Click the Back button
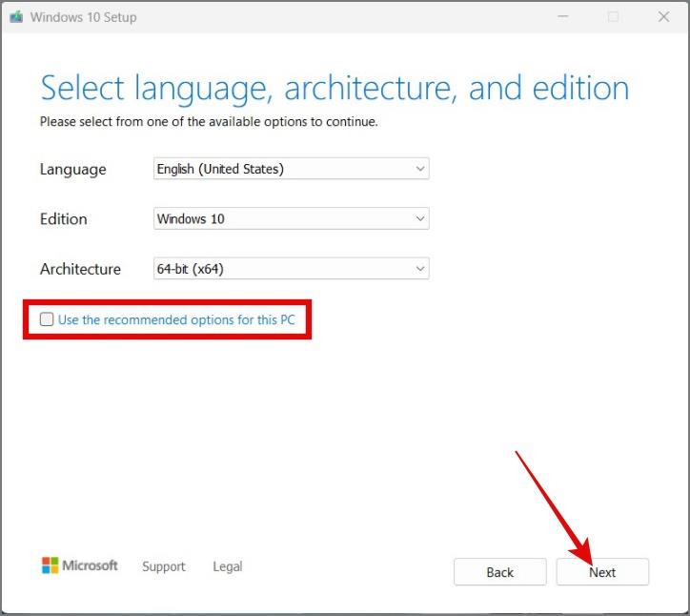 pyautogui.click(x=500, y=572)
